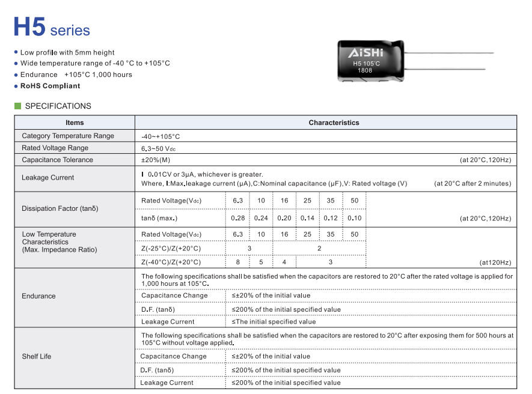532x394 pixels.
Task: Click the Z(-40°C)/Z(+20°C) row label
Action: [171, 262]
